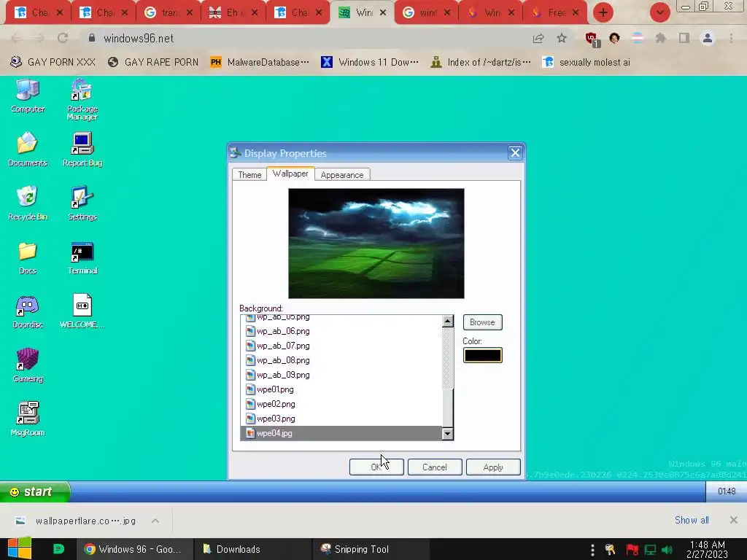Open the Package Manager desktop icon
The image size is (747, 560).
pos(82,99)
